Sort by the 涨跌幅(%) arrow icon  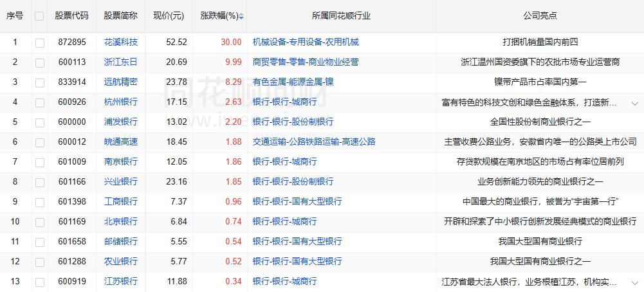click(241, 17)
